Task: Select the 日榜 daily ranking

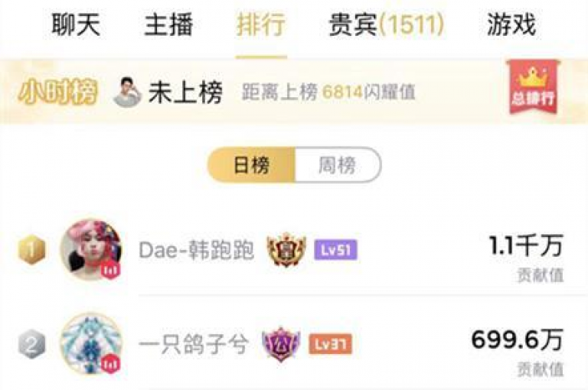Action: (x=251, y=165)
